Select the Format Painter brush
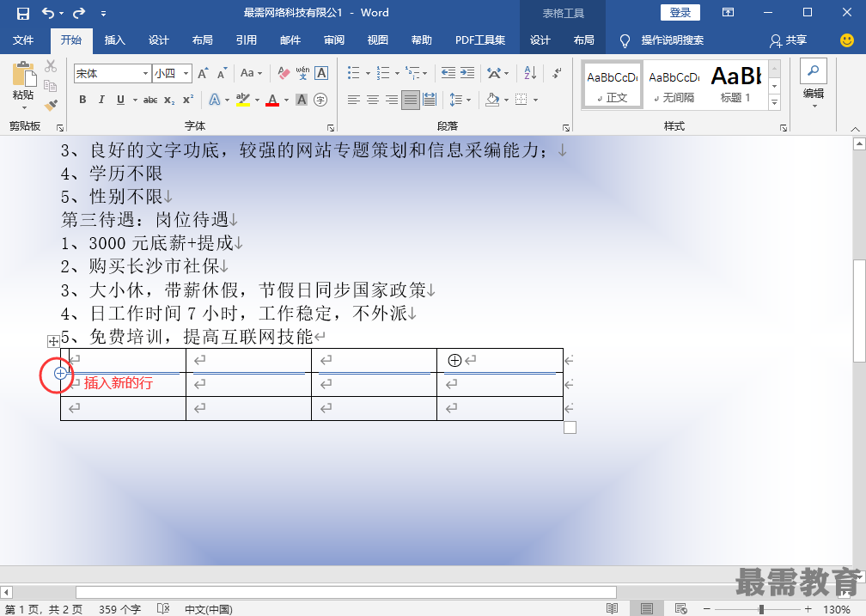This screenshot has width=866, height=616. [x=51, y=105]
